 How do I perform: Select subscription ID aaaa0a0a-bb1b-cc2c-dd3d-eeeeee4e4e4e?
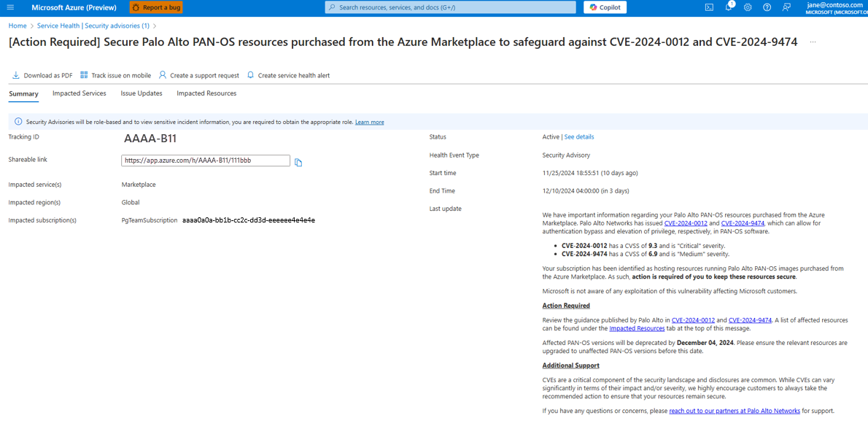pyautogui.click(x=249, y=220)
